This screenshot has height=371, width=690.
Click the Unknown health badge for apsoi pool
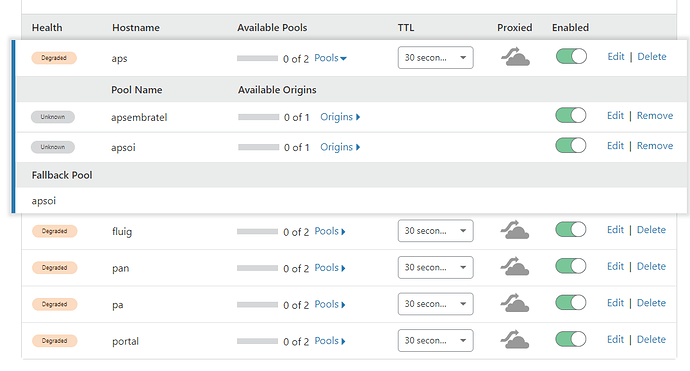(53, 147)
